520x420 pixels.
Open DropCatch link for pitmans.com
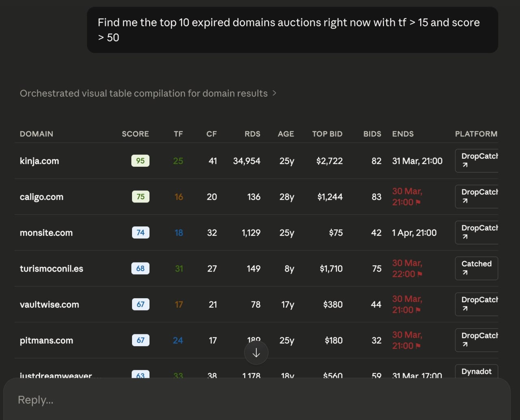pos(477,340)
